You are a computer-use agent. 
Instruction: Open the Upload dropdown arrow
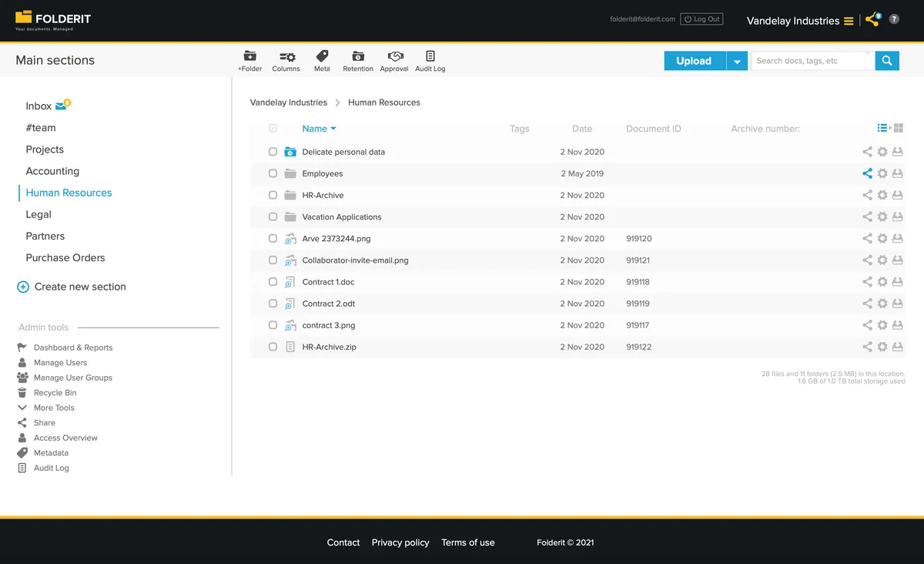click(x=737, y=61)
